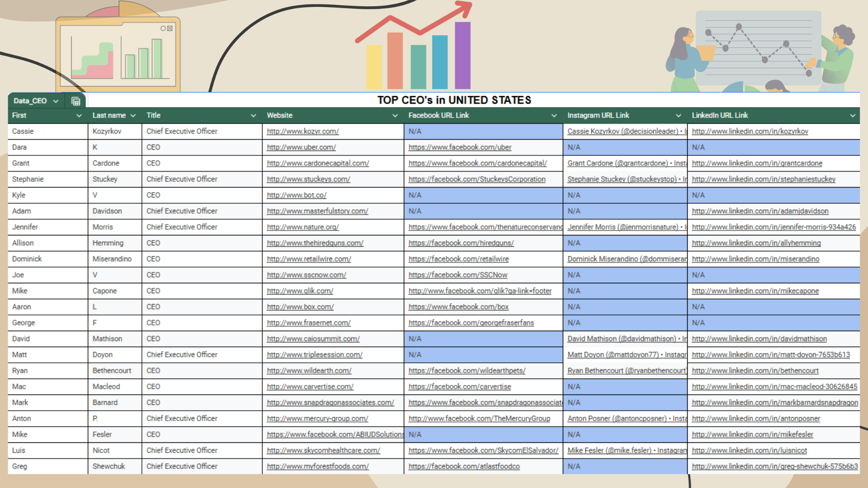Open the Data_CEO table name dropdown
The image size is (868, 488).
tap(56, 101)
